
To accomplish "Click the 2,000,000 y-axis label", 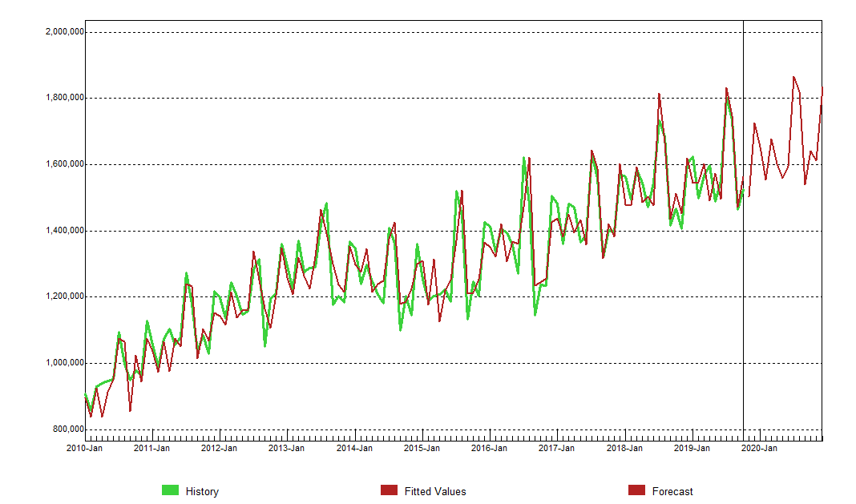I will pos(62,32).
